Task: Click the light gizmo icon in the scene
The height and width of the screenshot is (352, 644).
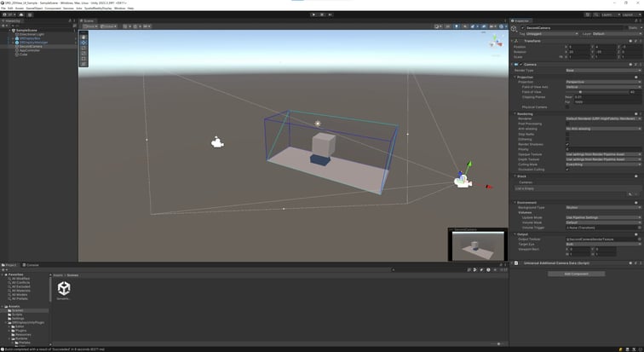Action: [318, 124]
